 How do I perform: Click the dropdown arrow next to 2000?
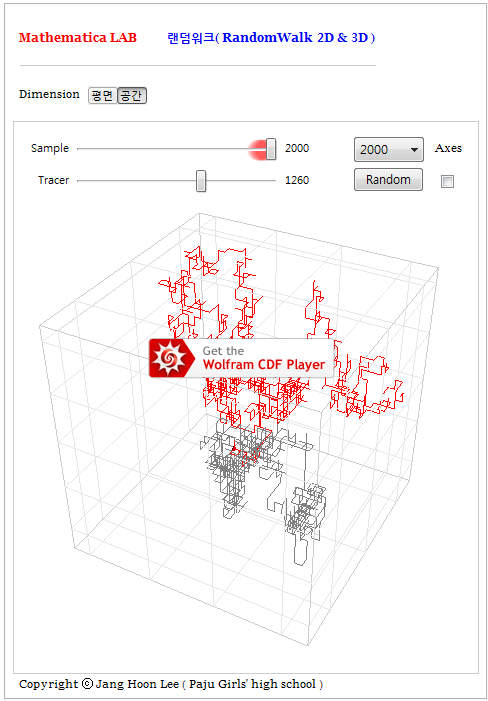[x=414, y=150]
